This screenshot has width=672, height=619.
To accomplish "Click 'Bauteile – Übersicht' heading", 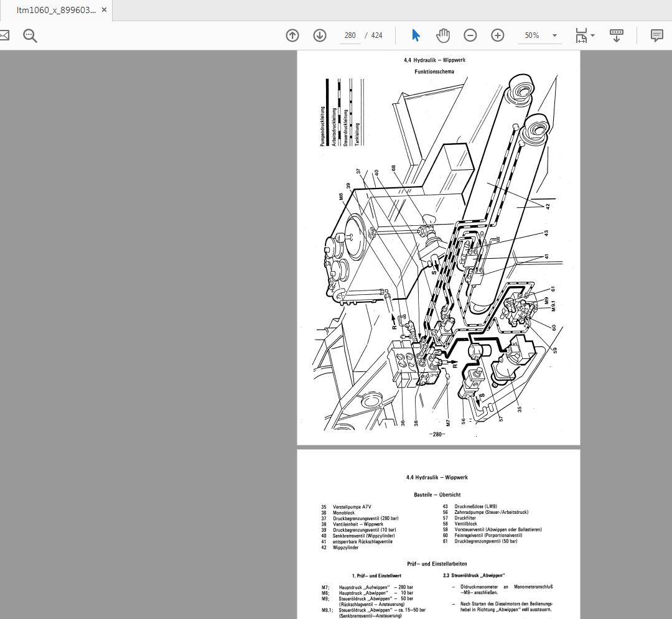I will [437, 495].
